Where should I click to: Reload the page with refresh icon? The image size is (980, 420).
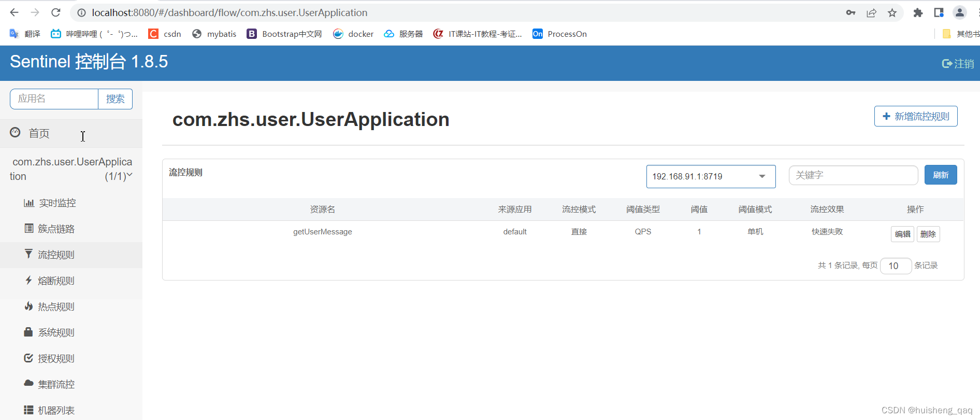(56, 12)
